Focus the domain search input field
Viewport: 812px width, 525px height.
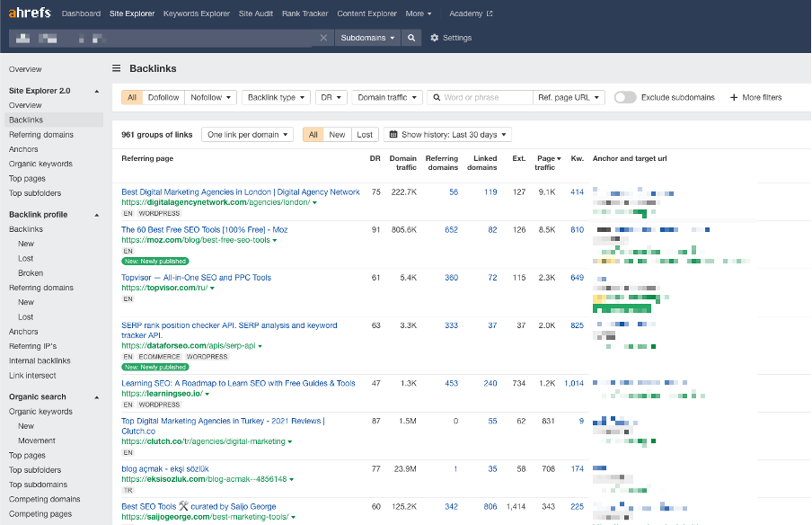click(163, 38)
